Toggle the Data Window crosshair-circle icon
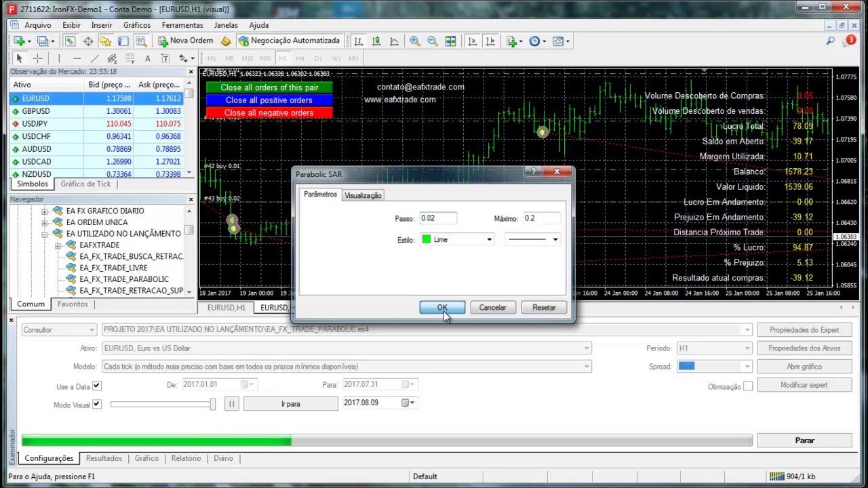This screenshot has width=868, height=488. point(88,41)
